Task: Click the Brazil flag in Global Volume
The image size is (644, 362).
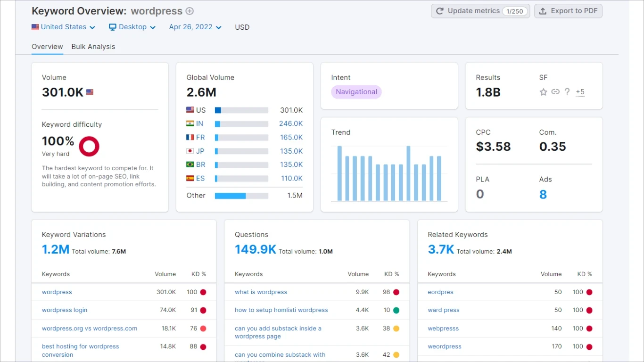Action: (190, 165)
